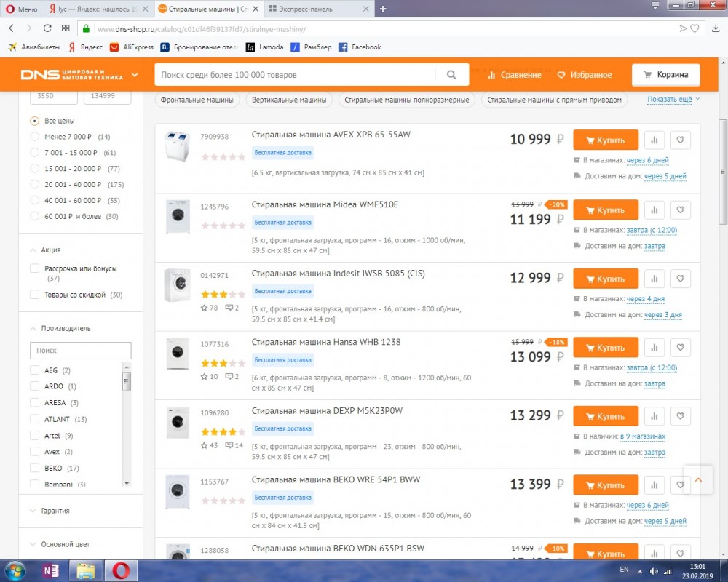Buy the DEXP M5K23P0W washing machine
This screenshot has height=582, width=728.
605,417
